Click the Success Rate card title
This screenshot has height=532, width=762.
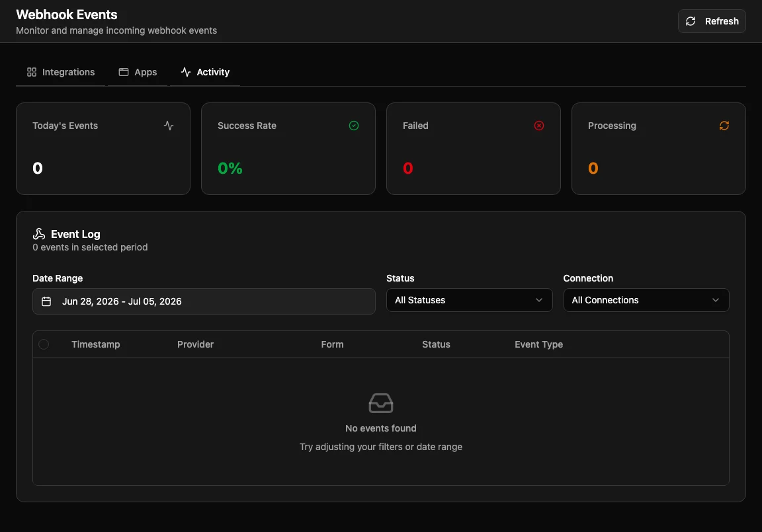247,126
